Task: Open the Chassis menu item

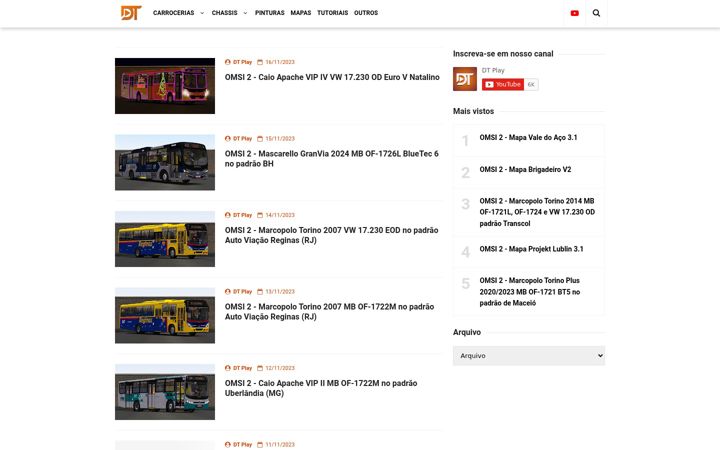Action: click(x=225, y=13)
